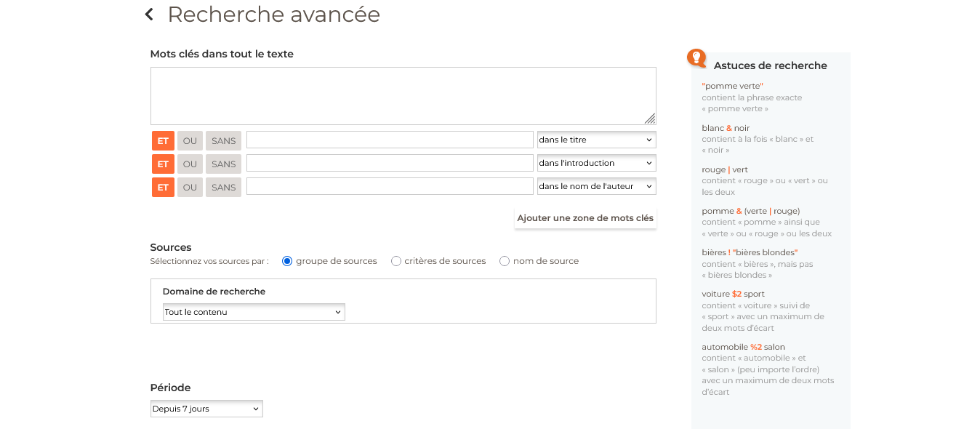Click the lightbulb icon by Astuces de recherche
This screenshot has height=429, width=980.
point(696,58)
